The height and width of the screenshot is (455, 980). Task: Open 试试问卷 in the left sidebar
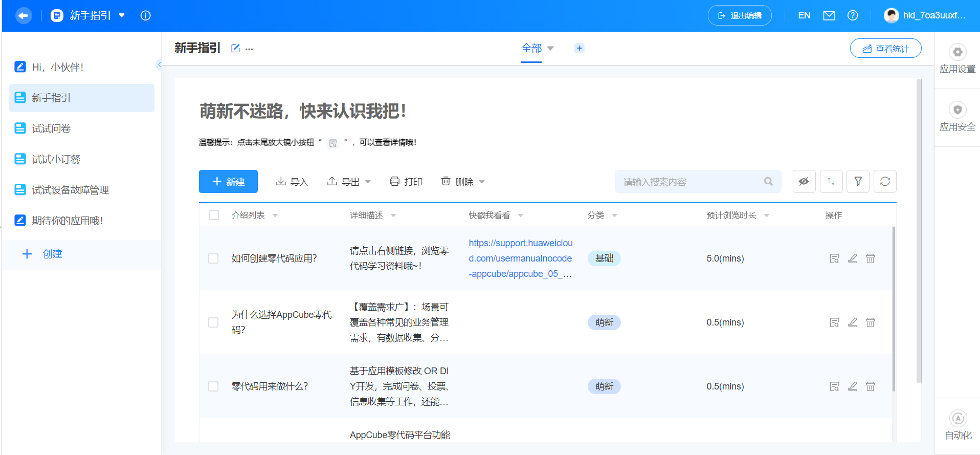[x=51, y=128]
